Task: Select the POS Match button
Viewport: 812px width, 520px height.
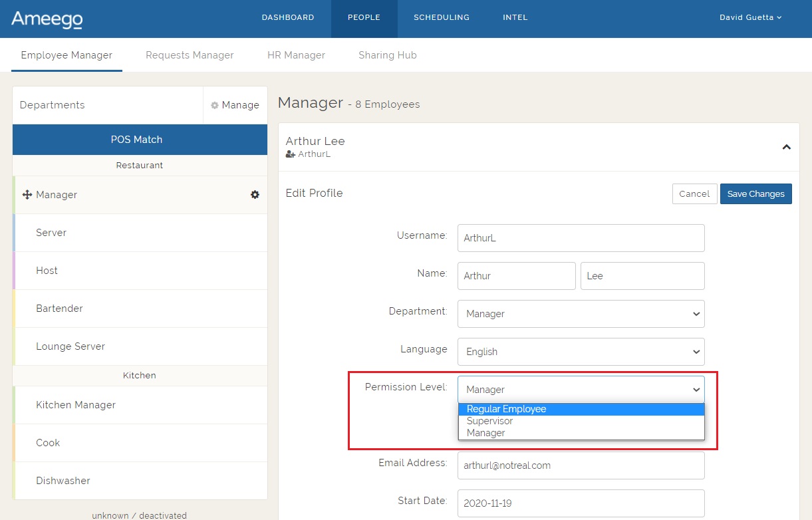Action: (140, 140)
